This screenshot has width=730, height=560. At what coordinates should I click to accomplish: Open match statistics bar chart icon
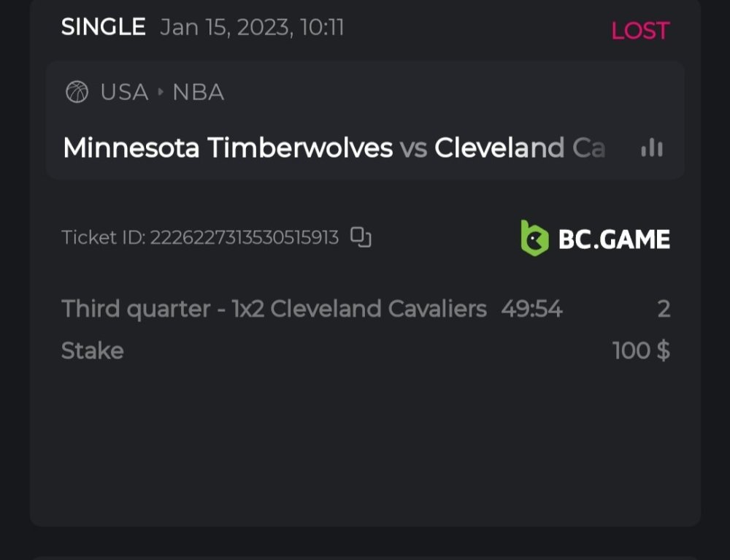pyautogui.click(x=651, y=148)
